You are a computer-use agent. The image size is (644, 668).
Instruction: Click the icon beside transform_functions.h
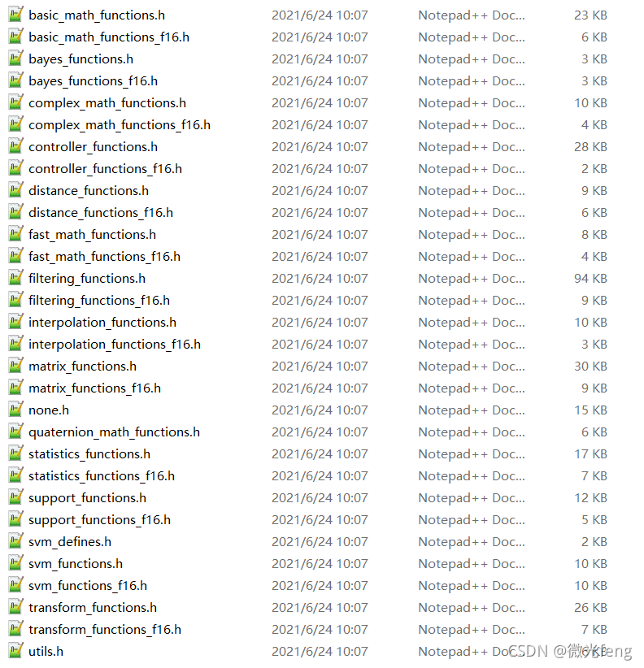[15, 607]
